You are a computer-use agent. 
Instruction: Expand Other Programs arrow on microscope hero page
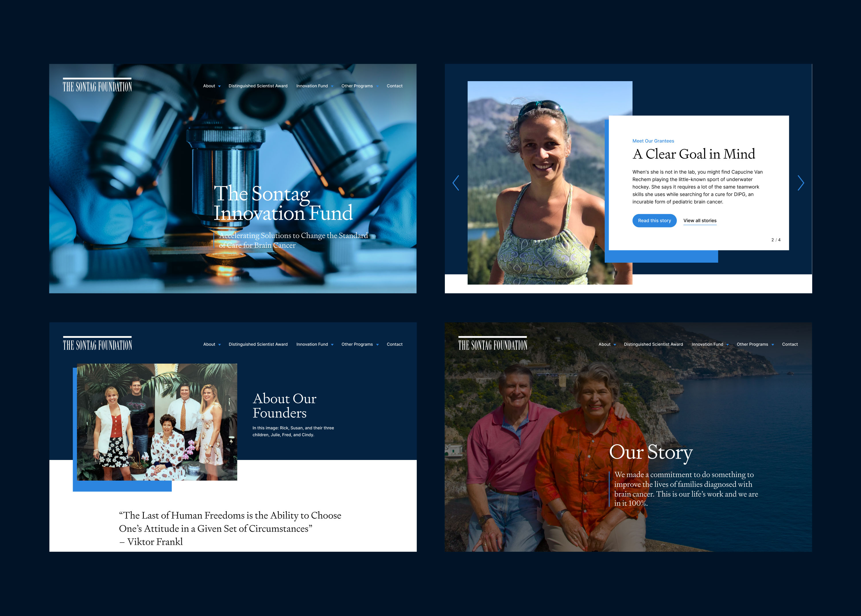[377, 87]
